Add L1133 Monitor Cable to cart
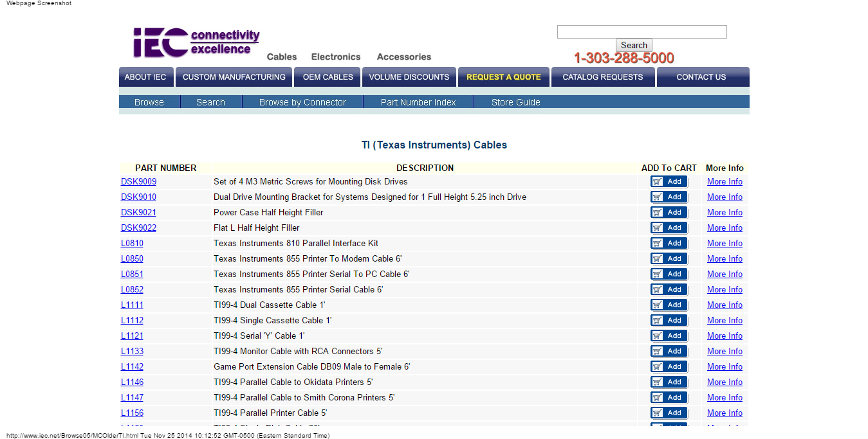This screenshot has height=439, width=868. click(x=669, y=351)
